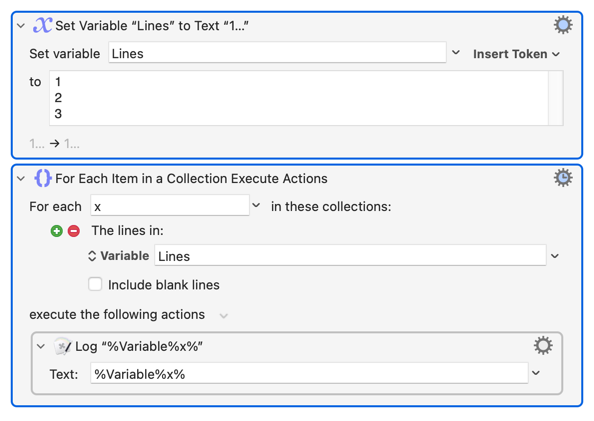Screen dimensions: 594x421
Task: Click the For Each curly braces icon
Action: click(43, 178)
